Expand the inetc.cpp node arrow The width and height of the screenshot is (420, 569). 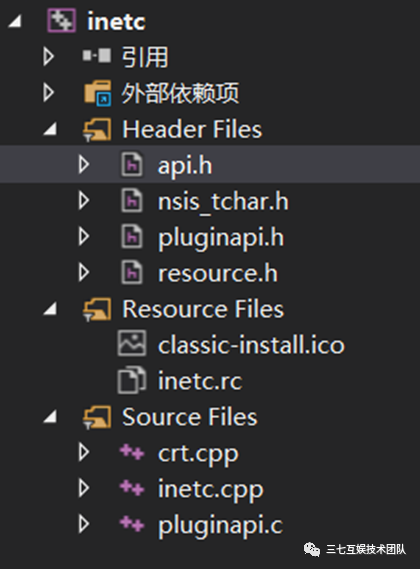(84, 488)
